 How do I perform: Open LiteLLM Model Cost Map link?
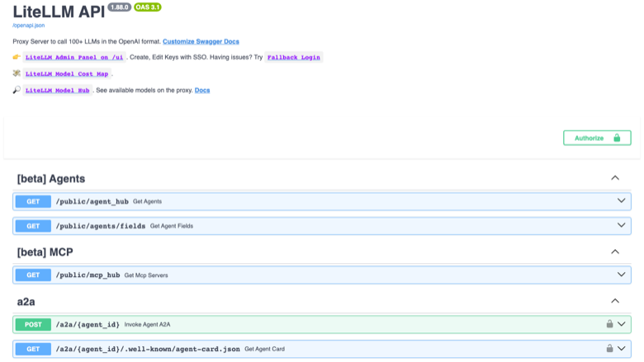click(x=67, y=73)
